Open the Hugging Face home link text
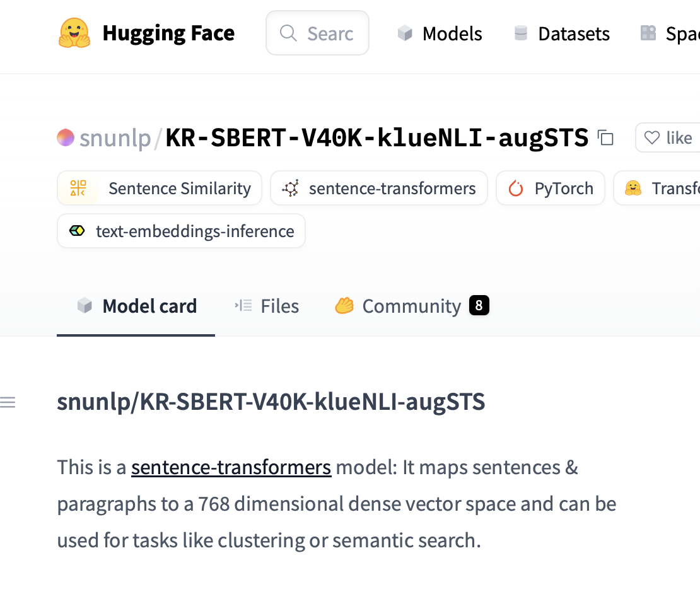This screenshot has height=599, width=700. click(x=168, y=33)
